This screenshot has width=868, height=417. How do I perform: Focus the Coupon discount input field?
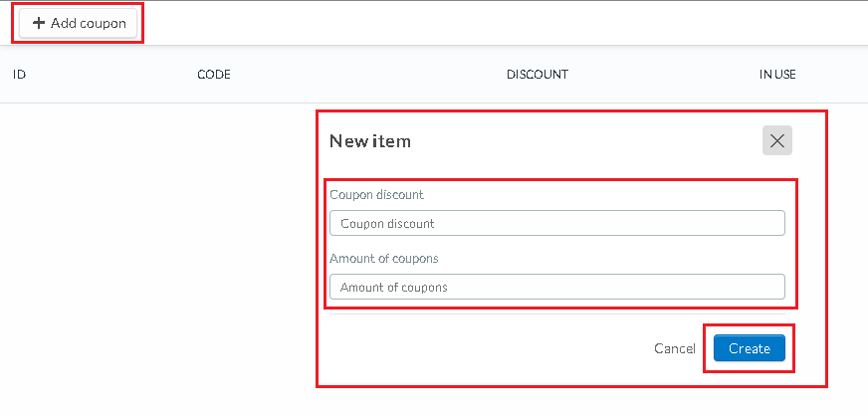556,223
